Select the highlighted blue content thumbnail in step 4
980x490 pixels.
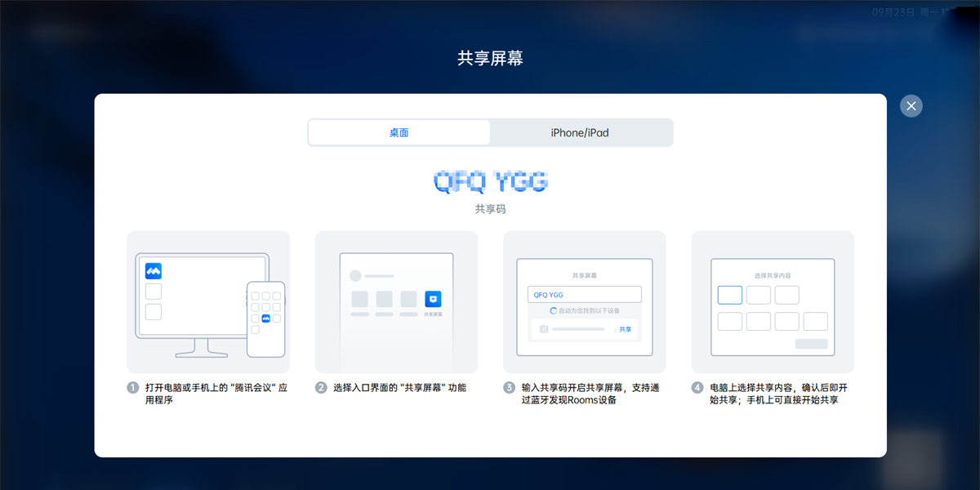729,295
